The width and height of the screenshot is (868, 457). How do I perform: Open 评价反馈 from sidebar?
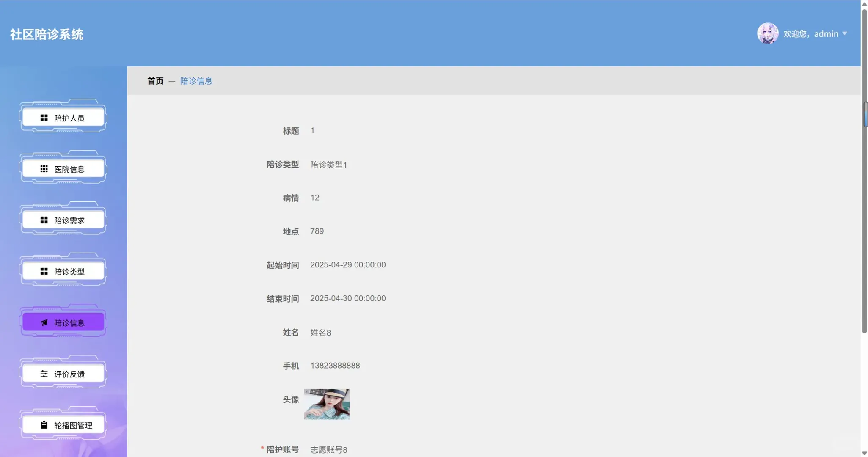63,374
